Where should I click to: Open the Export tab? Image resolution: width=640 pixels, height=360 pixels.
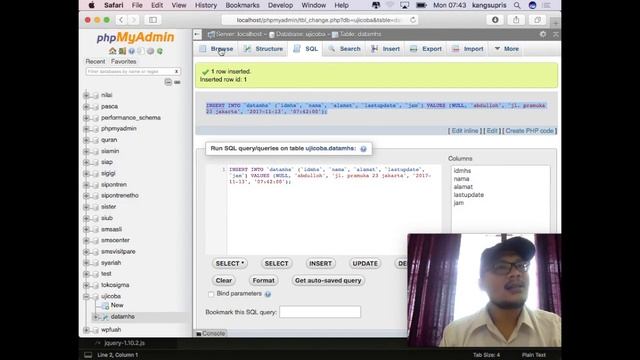[x=426, y=49]
